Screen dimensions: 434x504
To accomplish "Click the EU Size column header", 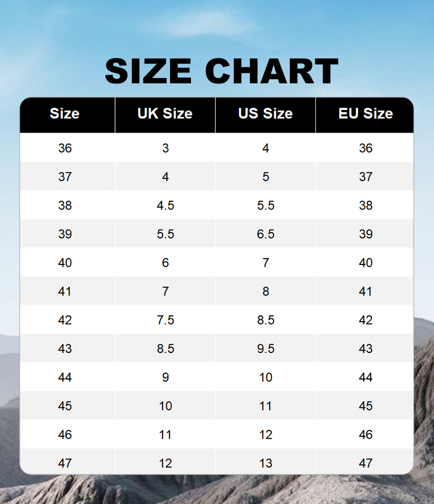I will 366,114.
